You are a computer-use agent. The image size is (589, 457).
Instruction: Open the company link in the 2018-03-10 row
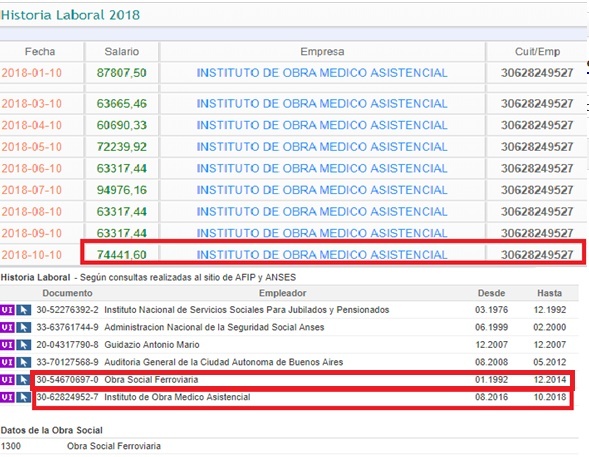(x=322, y=104)
